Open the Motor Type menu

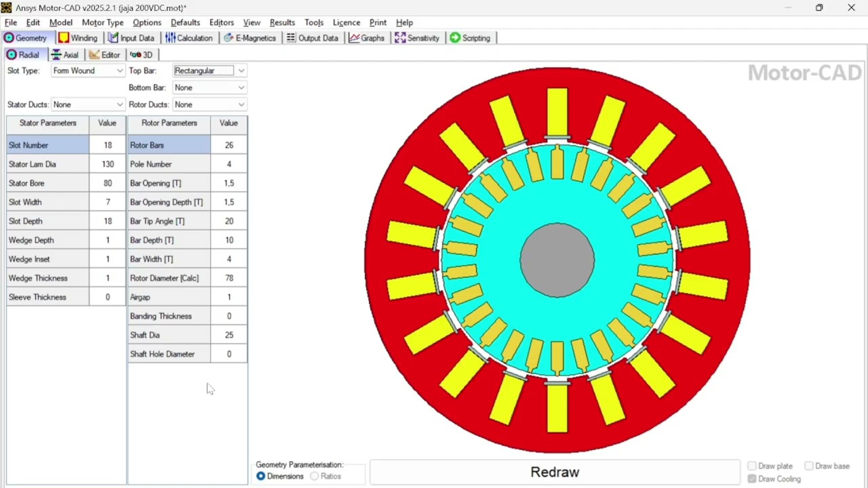tap(103, 22)
